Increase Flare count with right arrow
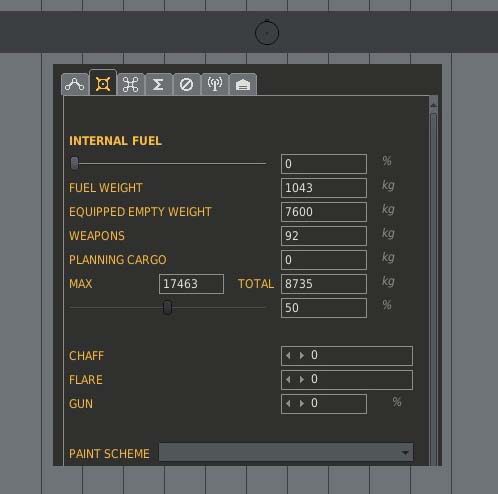The width and height of the screenshot is (498, 494). 302,379
